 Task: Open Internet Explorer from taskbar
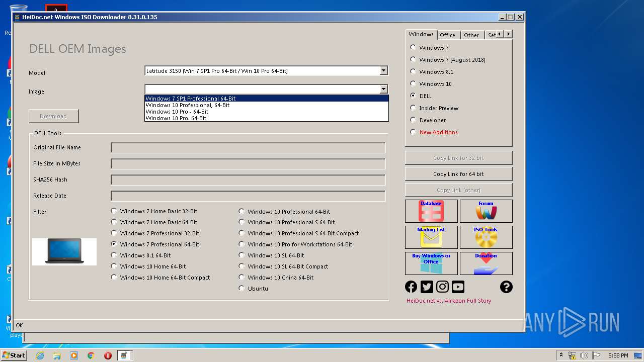coord(40,355)
